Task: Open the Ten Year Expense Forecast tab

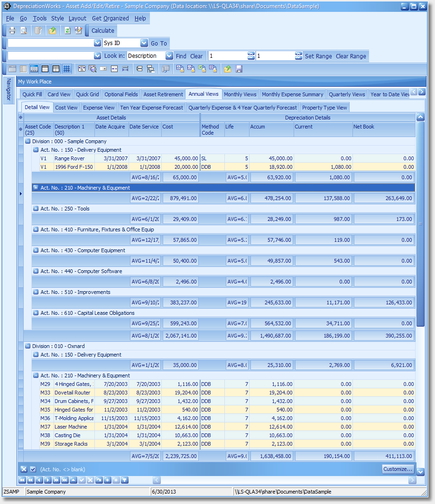Action: [151, 108]
